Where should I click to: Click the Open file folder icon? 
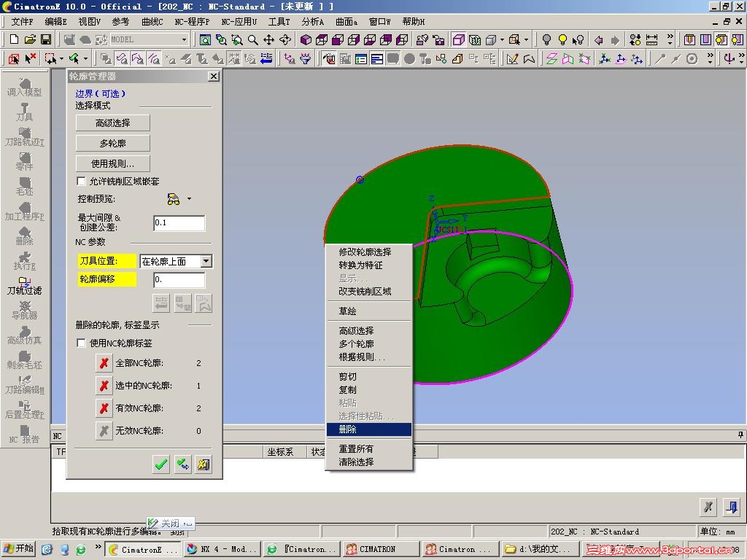point(30,39)
